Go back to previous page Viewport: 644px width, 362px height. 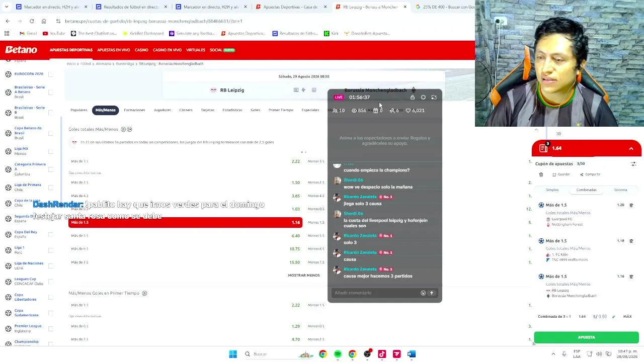pyautogui.click(x=8, y=21)
